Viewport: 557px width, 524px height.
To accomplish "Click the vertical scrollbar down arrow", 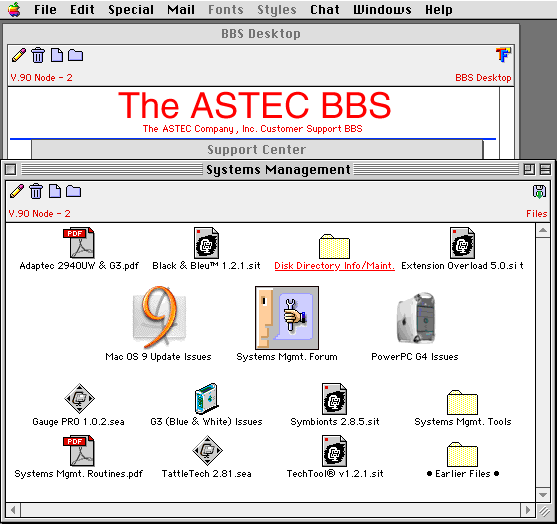I will [543, 494].
